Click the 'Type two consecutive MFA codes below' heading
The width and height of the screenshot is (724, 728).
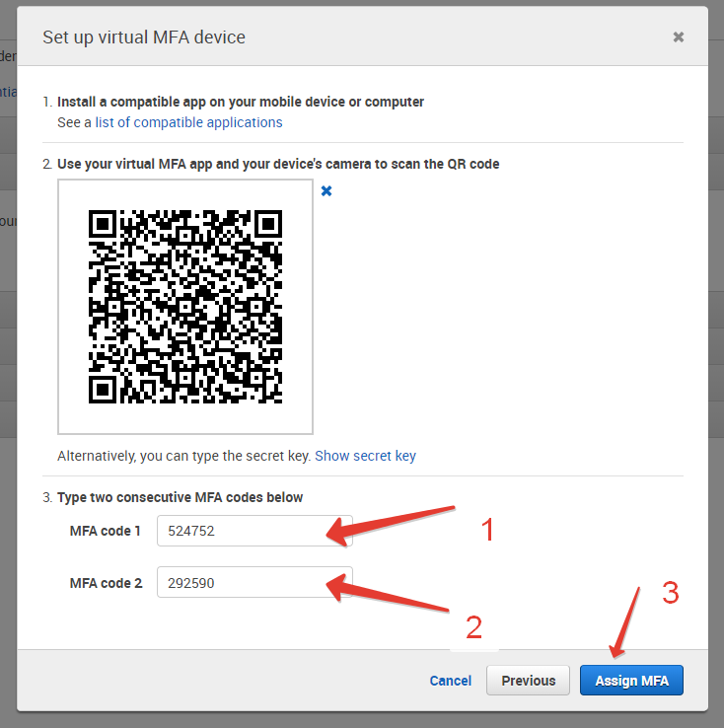point(180,497)
